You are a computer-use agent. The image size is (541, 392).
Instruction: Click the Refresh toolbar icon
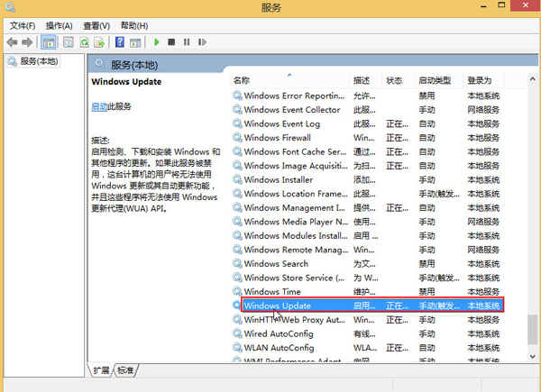tap(84, 42)
